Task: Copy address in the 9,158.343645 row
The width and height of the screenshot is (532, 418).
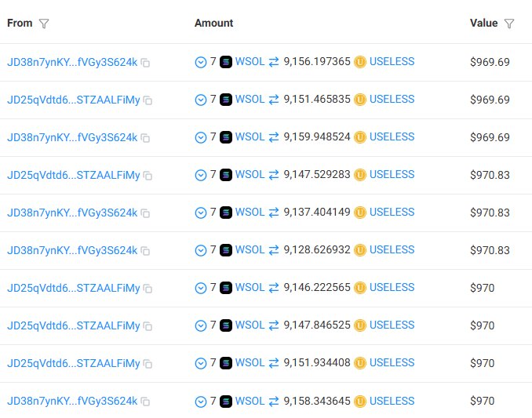Action: coord(145,402)
